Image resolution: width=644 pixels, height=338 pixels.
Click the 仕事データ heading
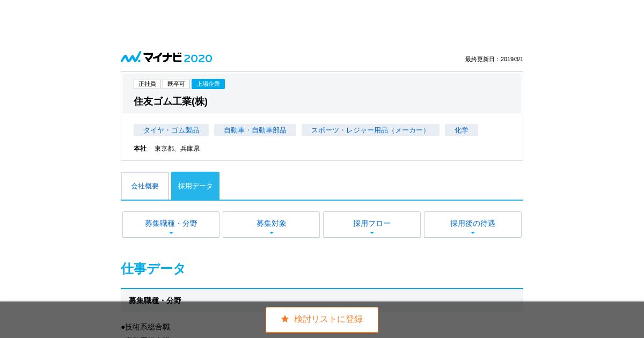153,269
